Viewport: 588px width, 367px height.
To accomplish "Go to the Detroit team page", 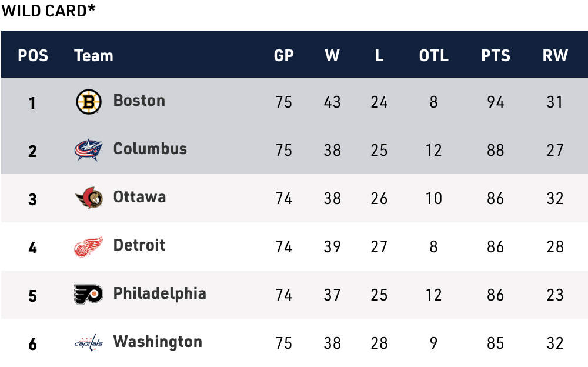I will click(x=139, y=245).
